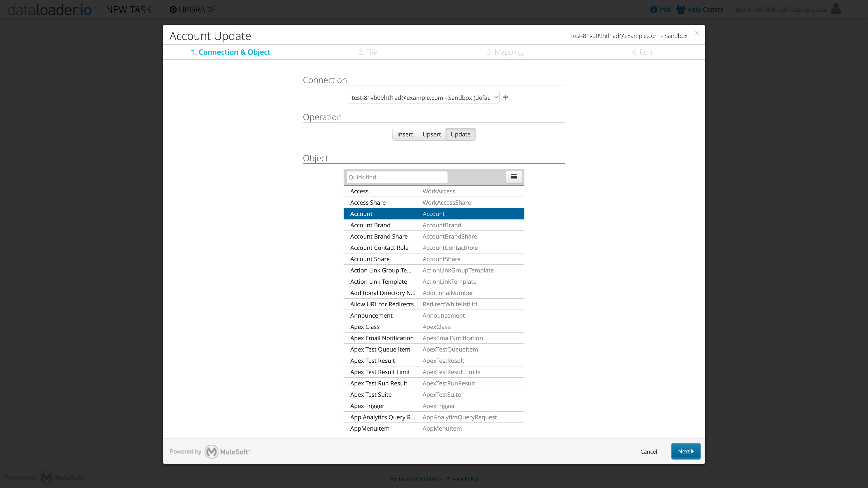Switch to the 3. Mapping step
Image resolution: width=868 pixels, height=488 pixels.
click(505, 52)
